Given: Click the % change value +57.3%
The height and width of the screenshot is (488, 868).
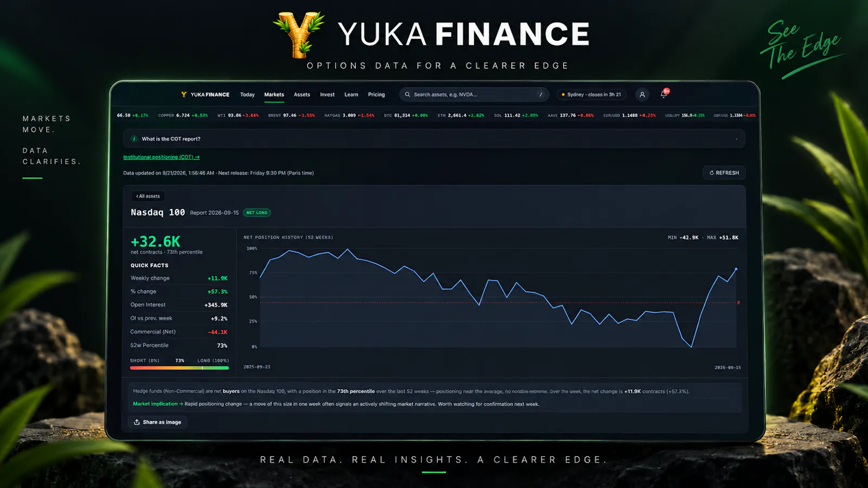Looking at the screenshot, I should pos(218,292).
